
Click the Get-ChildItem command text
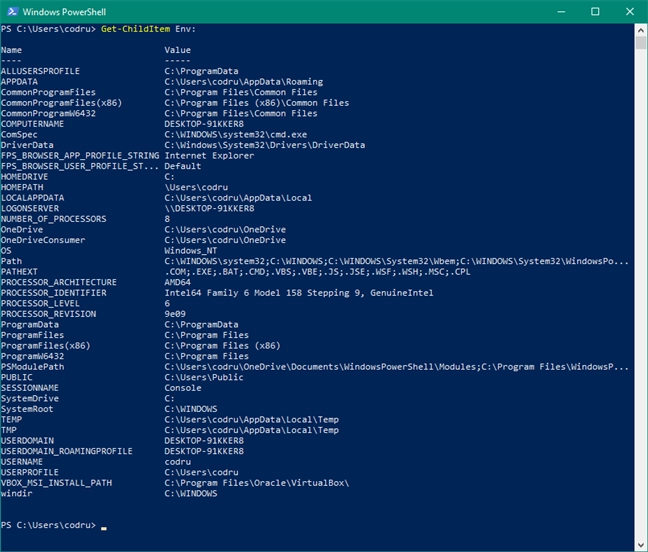135,29
